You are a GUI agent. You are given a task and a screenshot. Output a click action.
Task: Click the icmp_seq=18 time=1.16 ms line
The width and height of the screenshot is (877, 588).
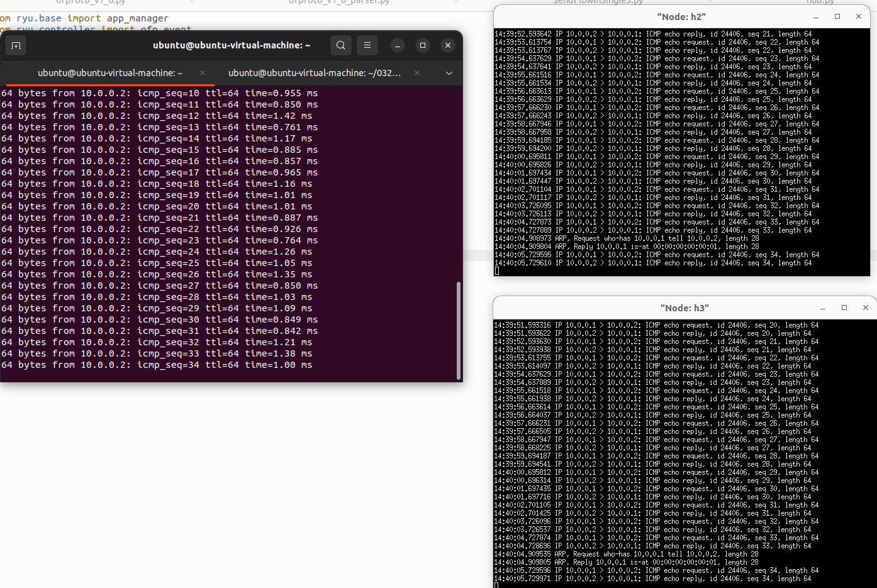point(157,184)
